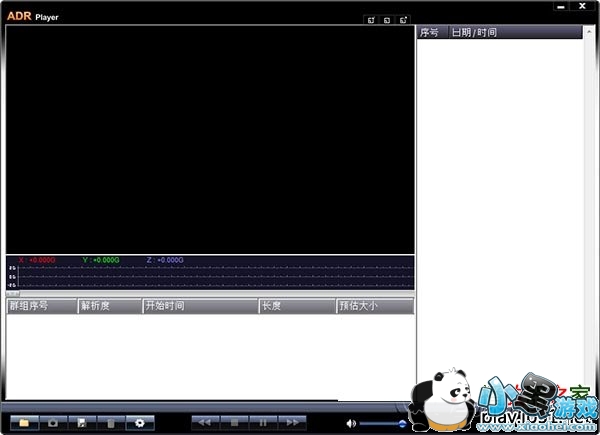Click the save floppy disk icon
Viewport: 600px width, 435px height.
tap(82, 423)
